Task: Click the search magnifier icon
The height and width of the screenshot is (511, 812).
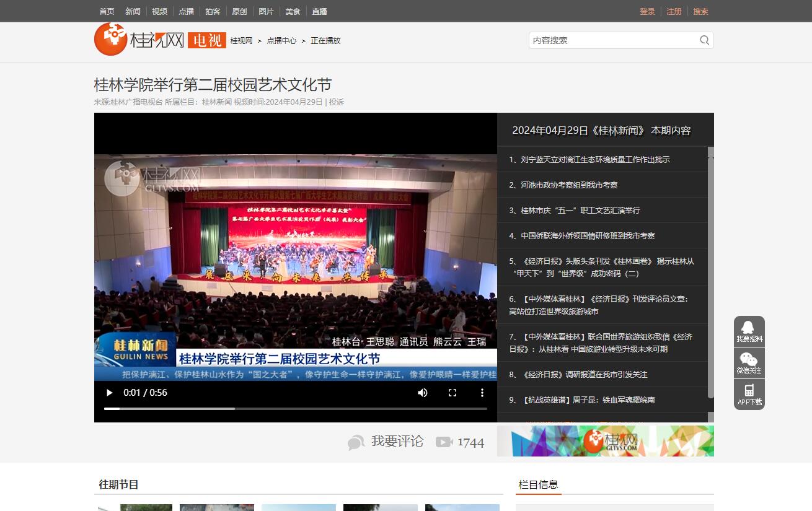Action: pyautogui.click(x=704, y=40)
